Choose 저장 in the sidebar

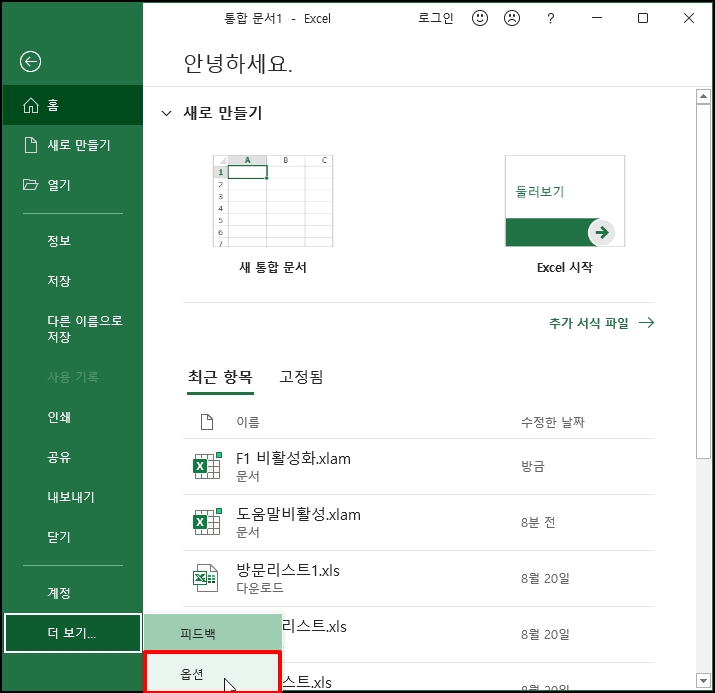59,280
